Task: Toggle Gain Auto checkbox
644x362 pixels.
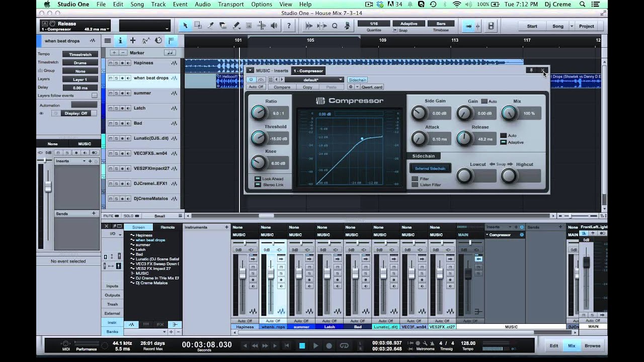Action: (x=484, y=101)
